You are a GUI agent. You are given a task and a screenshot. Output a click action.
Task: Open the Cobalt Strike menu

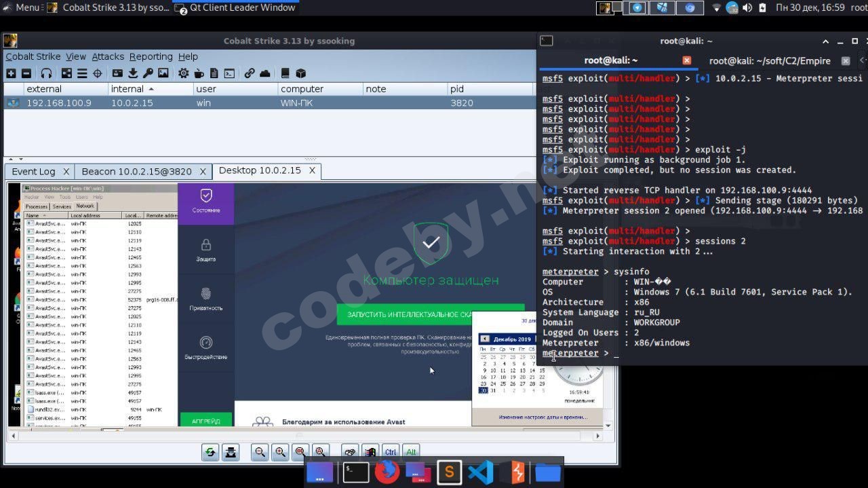33,56
